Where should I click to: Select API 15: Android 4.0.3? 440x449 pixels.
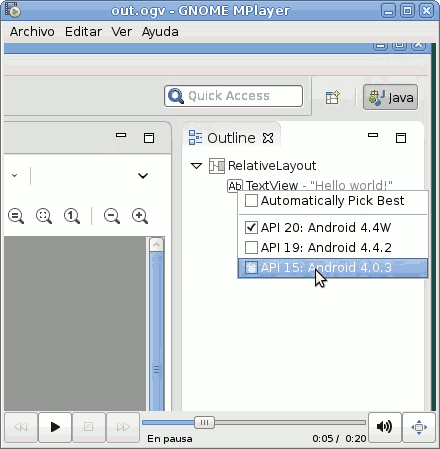(x=333, y=268)
